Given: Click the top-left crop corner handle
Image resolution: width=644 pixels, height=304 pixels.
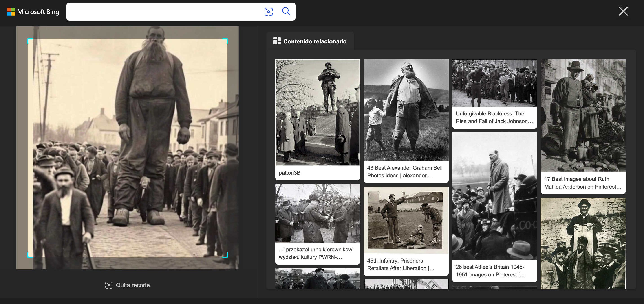Looking at the screenshot, I should coord(29,40).
